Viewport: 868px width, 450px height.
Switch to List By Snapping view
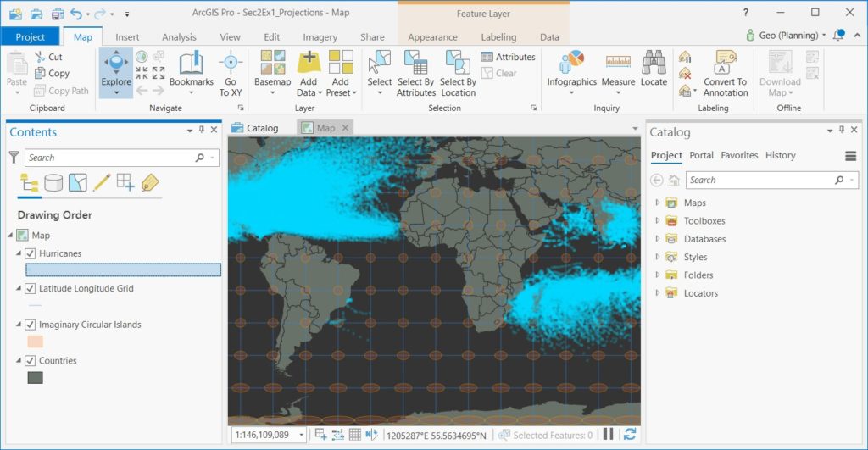point(125,183)
